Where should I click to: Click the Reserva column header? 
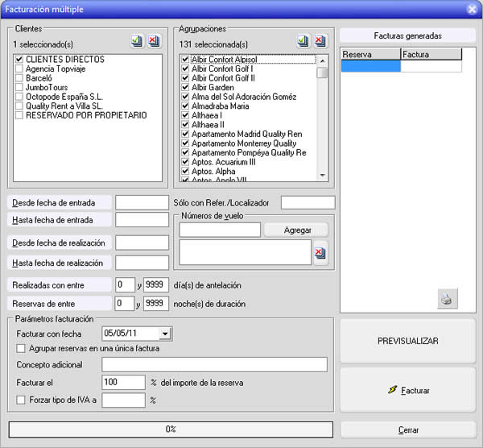370,54
